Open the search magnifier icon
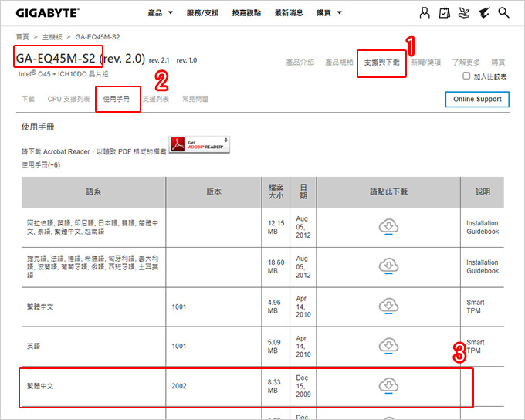 (x=503, y=13)
